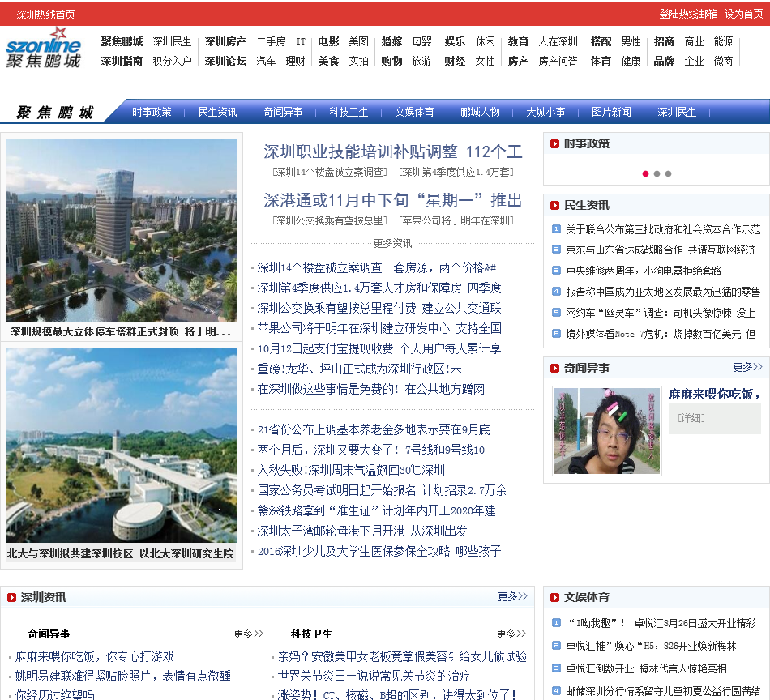Image resolution: width=770 pixels, height=700 pixels.
Task: Open the 文娱体育 tab
Action: [x=414, y=112]
